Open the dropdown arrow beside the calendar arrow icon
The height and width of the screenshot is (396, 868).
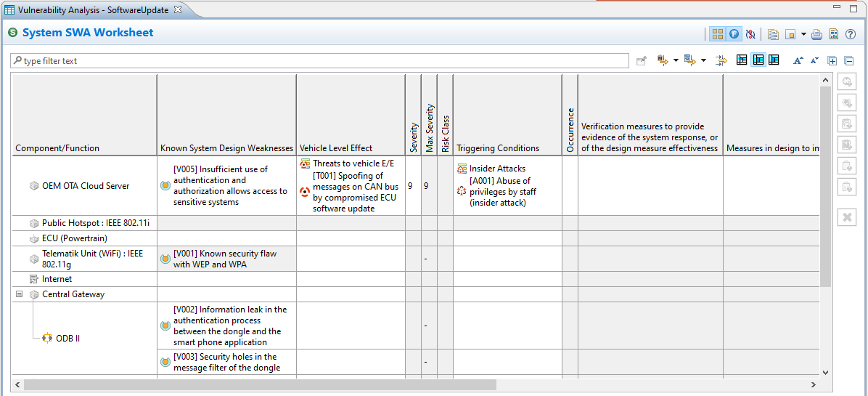tap(703, 61)
